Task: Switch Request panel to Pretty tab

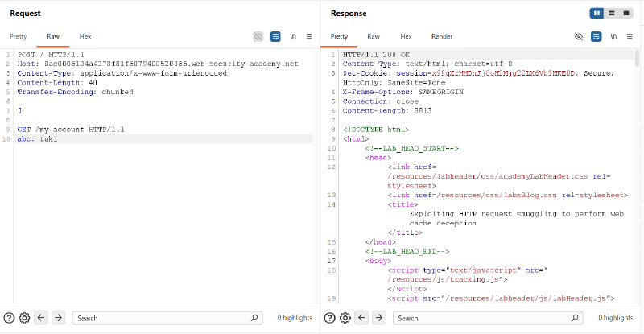Action: tap(19, 36)
